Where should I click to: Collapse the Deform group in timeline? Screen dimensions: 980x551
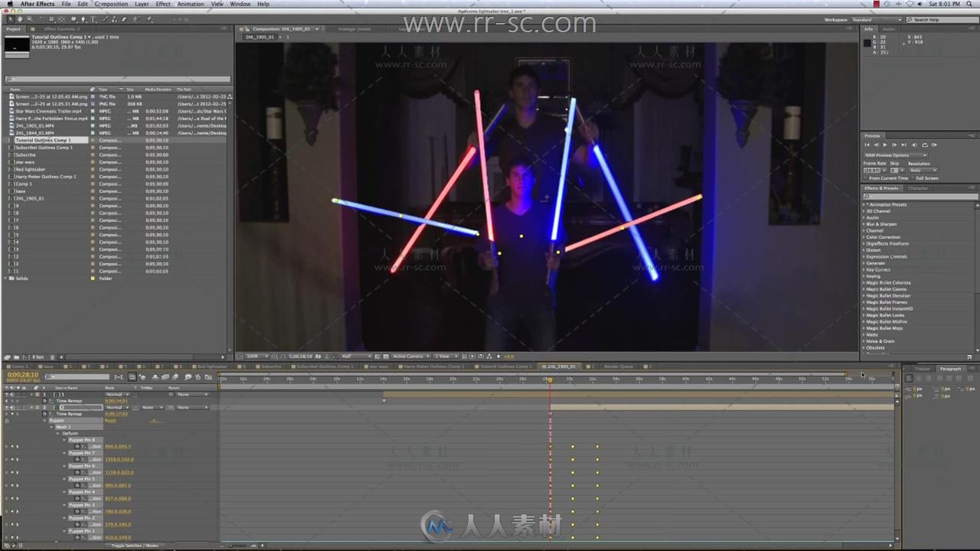coord(57,433)
